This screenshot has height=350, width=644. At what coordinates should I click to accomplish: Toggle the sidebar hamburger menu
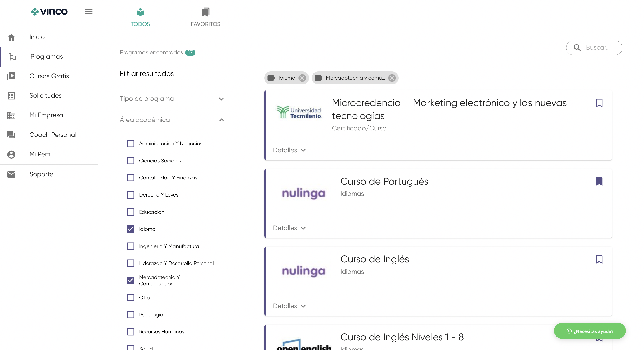(88, 12)
